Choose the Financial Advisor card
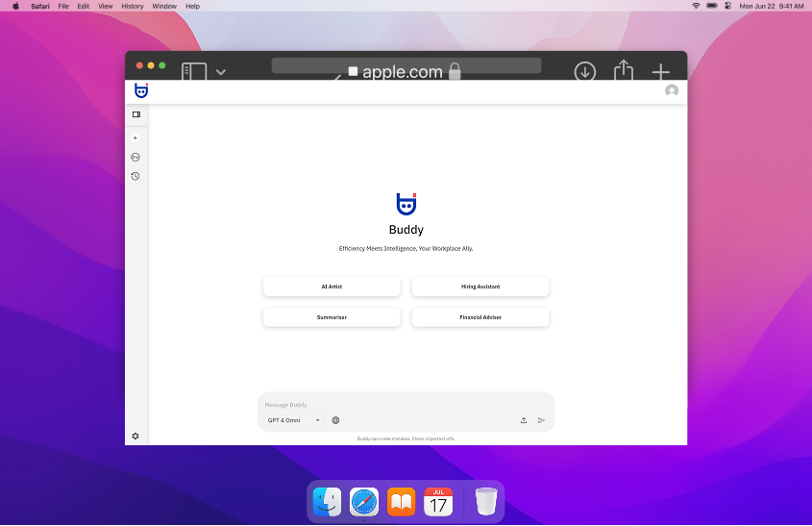This screenshot has height=526, width=812. (480, 317)
